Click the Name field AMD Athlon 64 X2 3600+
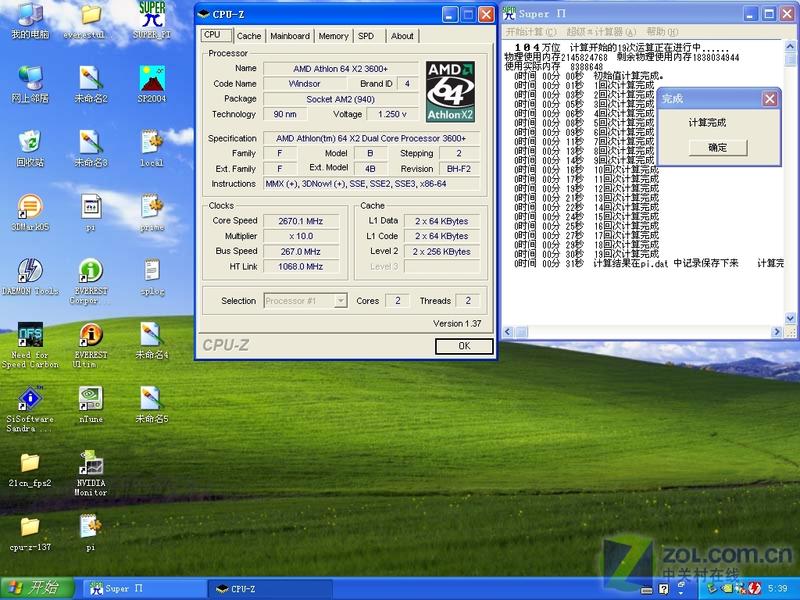The height and width of the screenshot is (600, 800). coord(340,68)
